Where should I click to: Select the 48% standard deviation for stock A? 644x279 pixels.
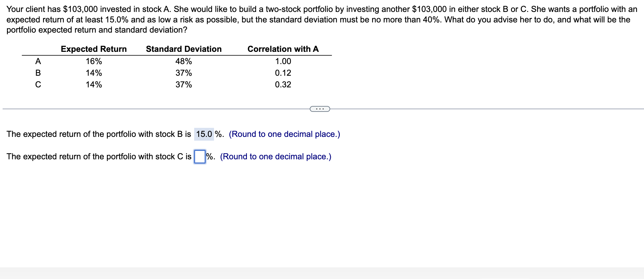coord(183,61)
